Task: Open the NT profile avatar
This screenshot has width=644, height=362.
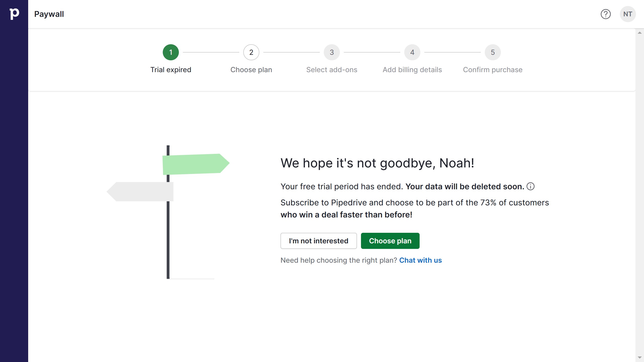Action: (x=628, y=14)
